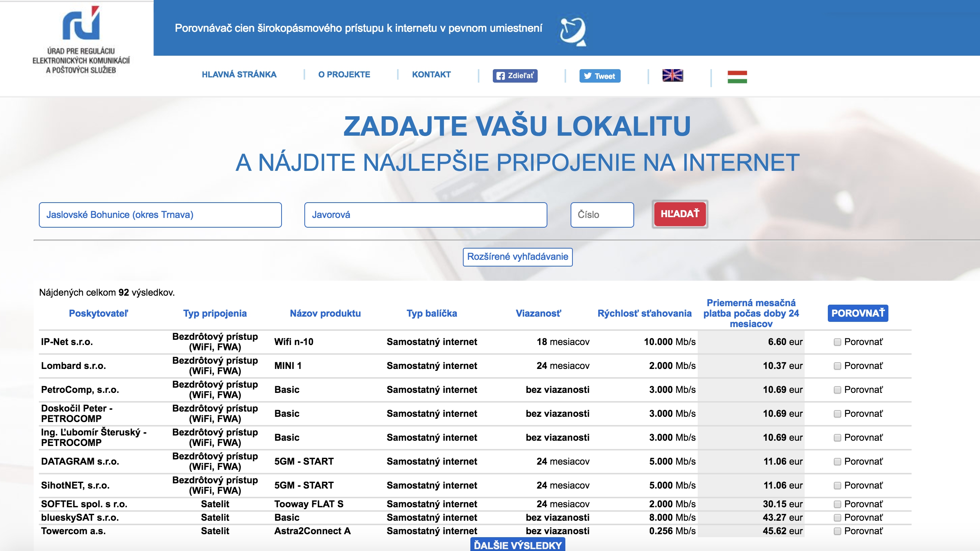The height and width of the screenshot is (551, 980).
Task: Click price 45.62 eur
Action: tap(783, 531)
